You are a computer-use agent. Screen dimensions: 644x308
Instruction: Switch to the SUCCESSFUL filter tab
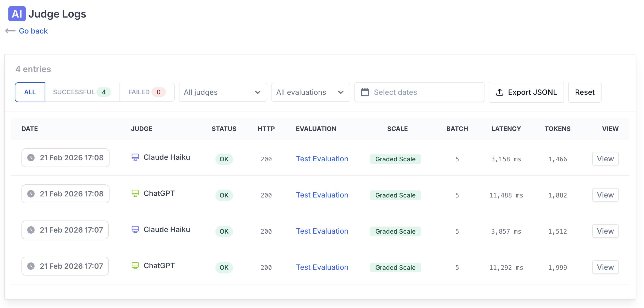click(82, 92)
